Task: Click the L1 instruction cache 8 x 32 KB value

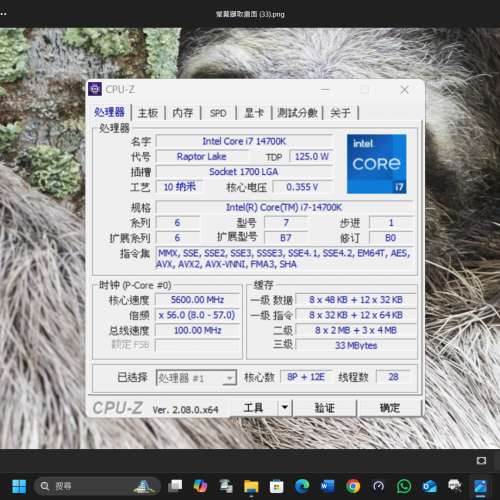Action: point(356,315)
